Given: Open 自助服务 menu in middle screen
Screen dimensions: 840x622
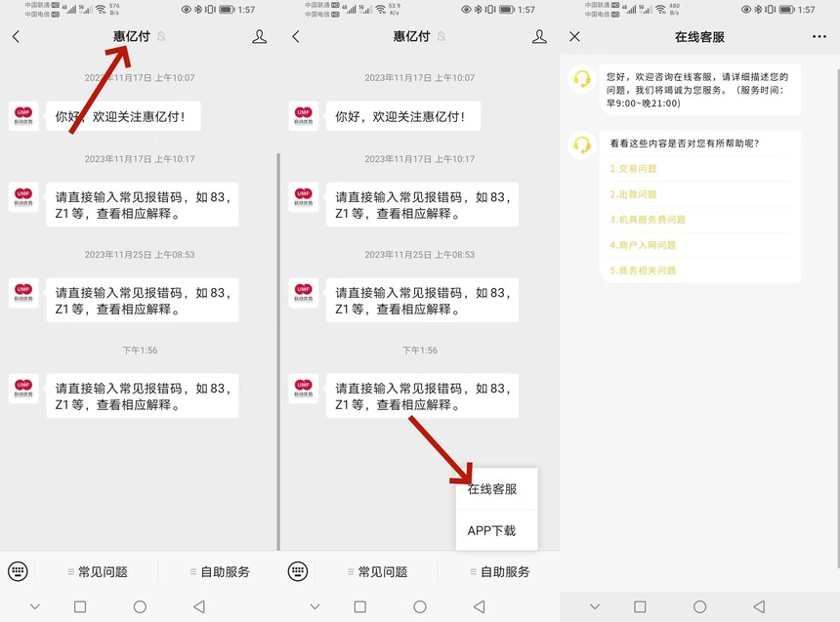Looking at the screenshot, I should [x=500, y=571].
